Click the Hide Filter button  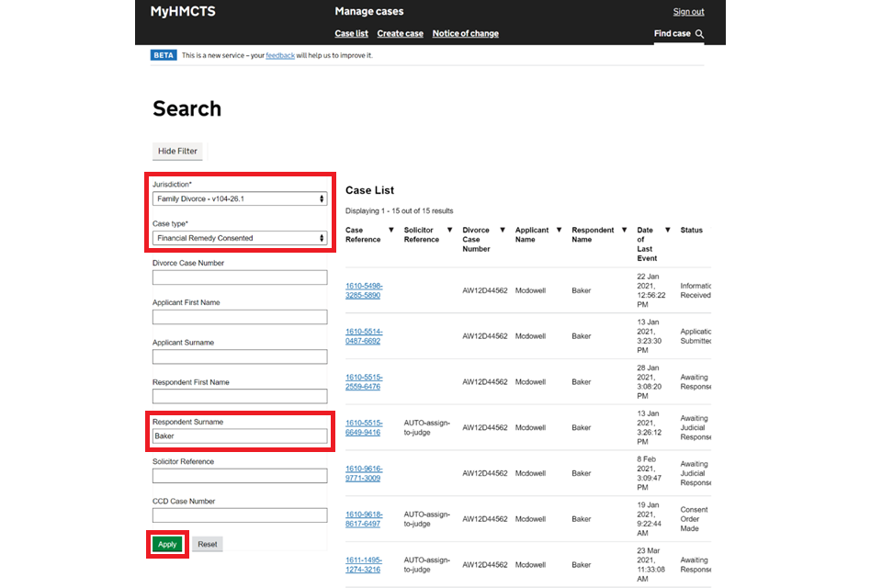coord(177,151)
